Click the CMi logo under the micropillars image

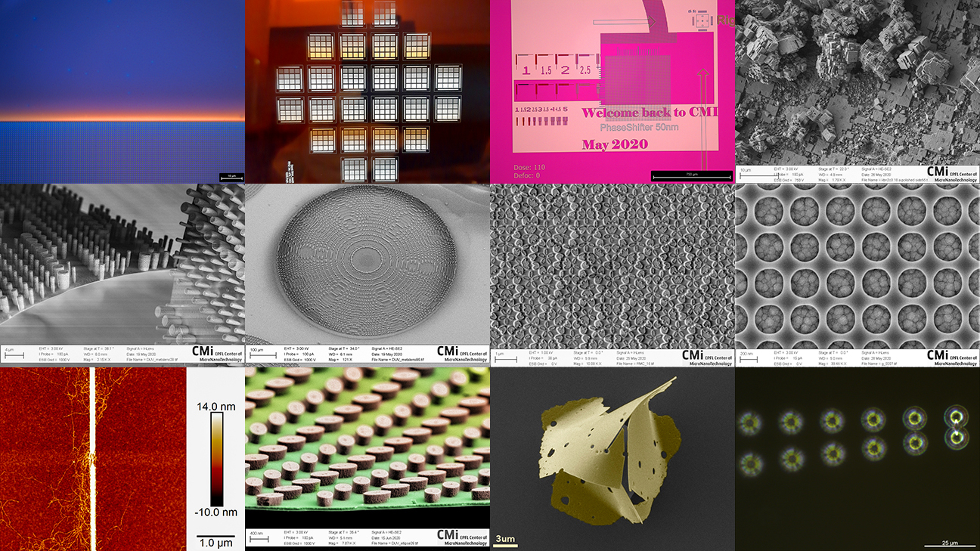click(x=203, y=351)
